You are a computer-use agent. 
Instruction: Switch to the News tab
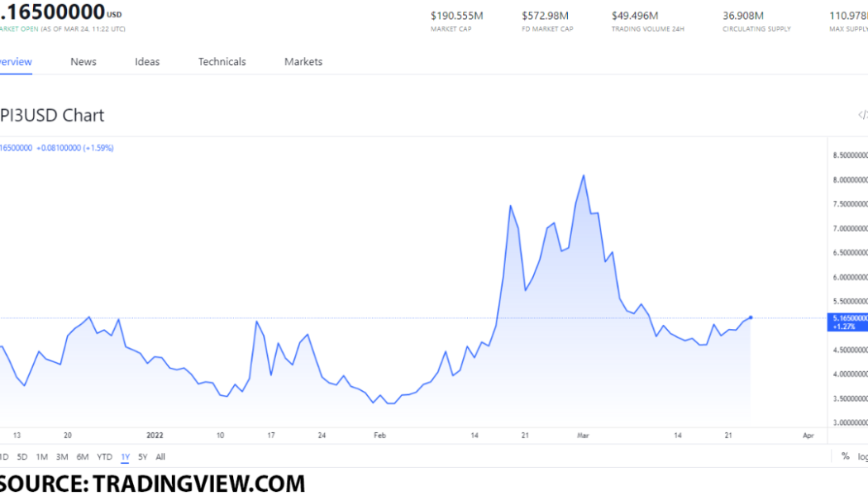(83, 62)
